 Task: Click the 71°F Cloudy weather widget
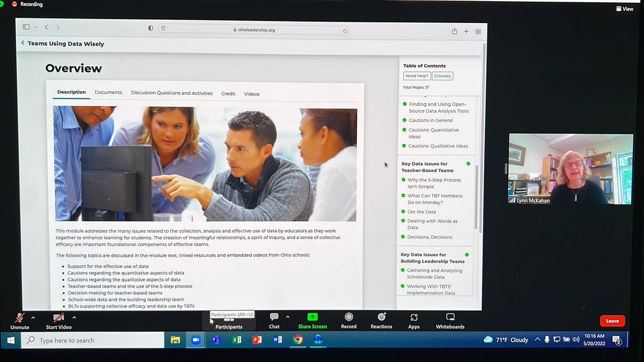point(506,339)
